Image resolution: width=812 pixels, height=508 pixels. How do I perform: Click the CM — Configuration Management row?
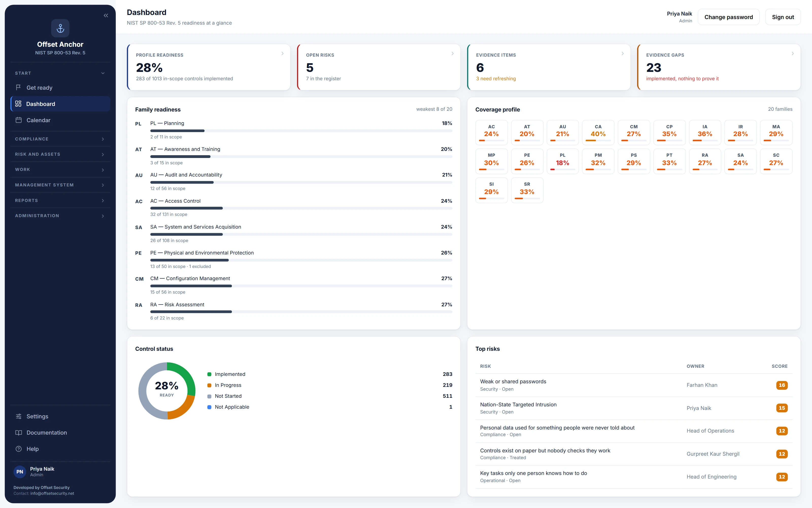pyautogui.click(x=294, y=285)
